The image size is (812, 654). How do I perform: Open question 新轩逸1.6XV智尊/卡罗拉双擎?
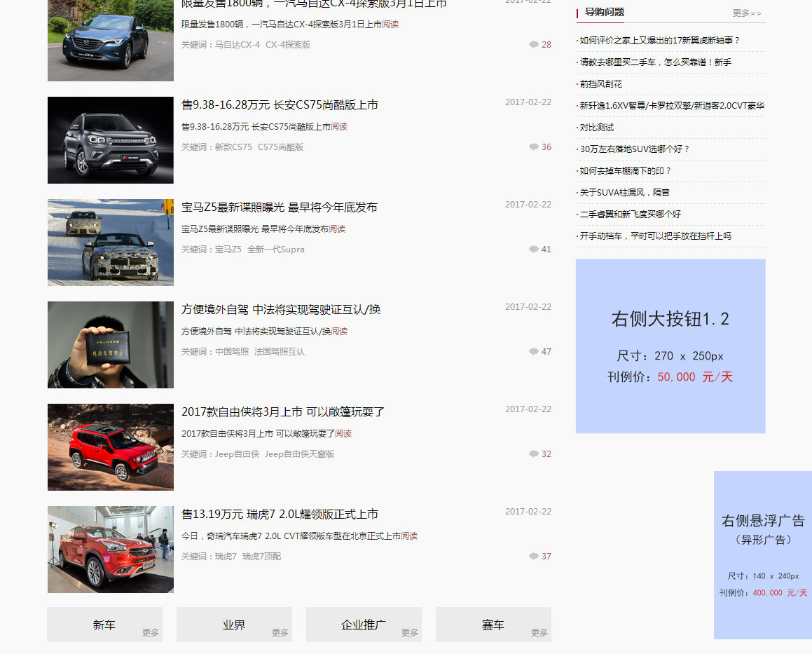point(672,106)
